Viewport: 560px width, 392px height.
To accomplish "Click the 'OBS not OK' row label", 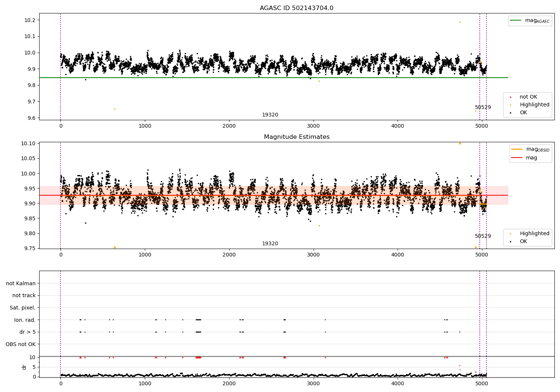I will [x=21, y=344].
